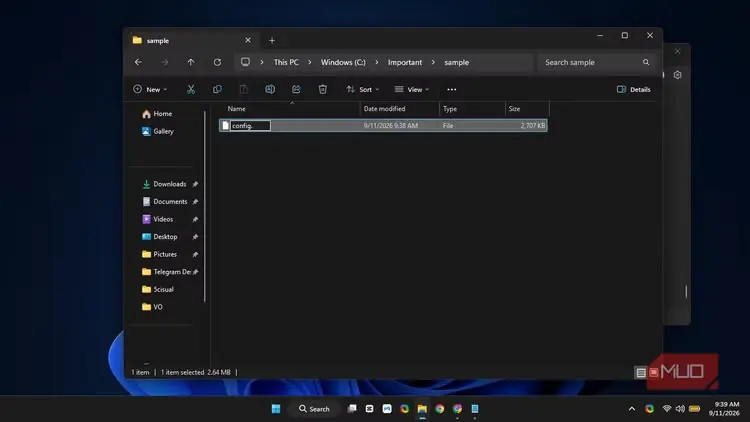Open File Explorer in taskbar
Image resolution: width=750 pixels, height=422 pixels.
[422, 409]
